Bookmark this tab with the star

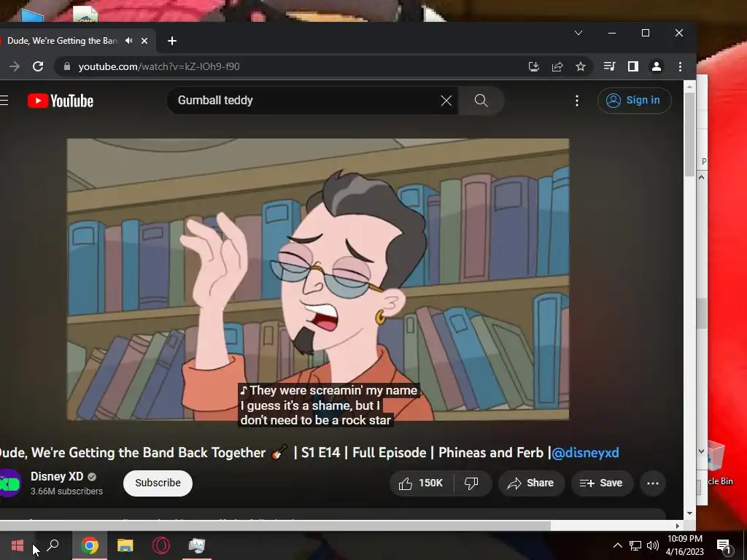[x=580, y=66]
